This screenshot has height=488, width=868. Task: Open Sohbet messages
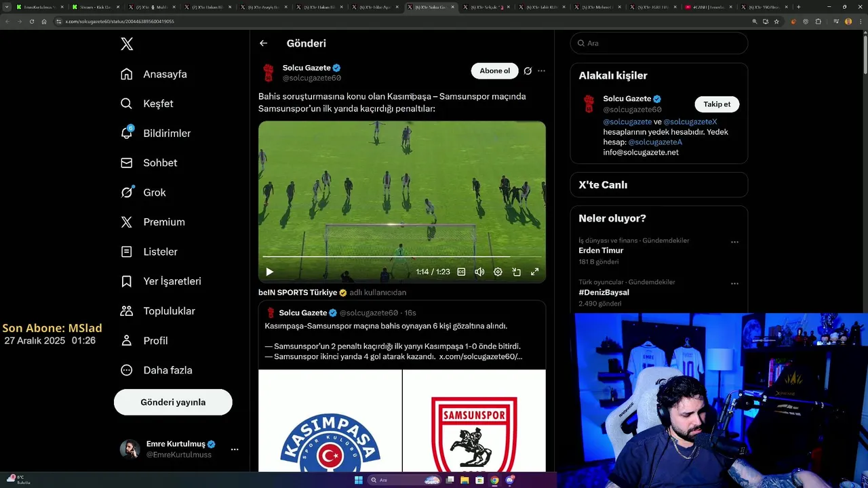click(x=149, y=163)
